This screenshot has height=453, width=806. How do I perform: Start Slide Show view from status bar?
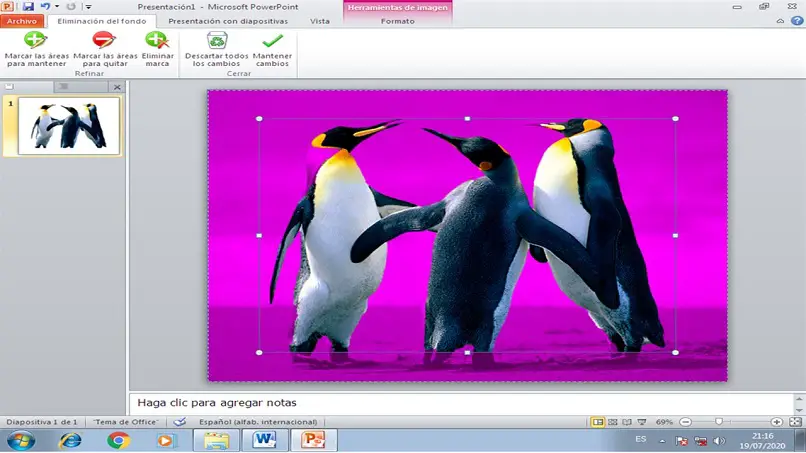(642, 422)
